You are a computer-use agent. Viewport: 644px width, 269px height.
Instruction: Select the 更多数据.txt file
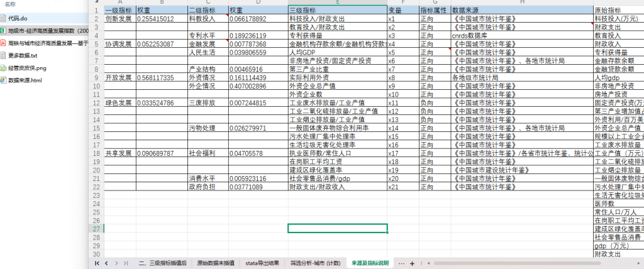pos(19,55)
